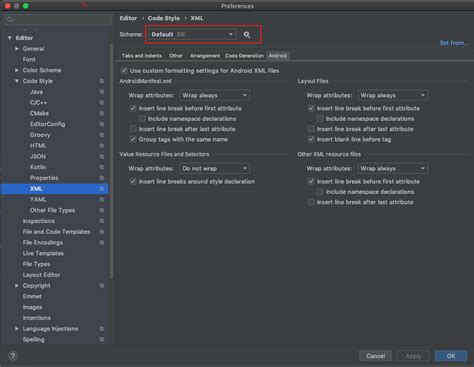Click the Cancel button
The height and width of the screenshot is (367, 474).
(376, 356)
